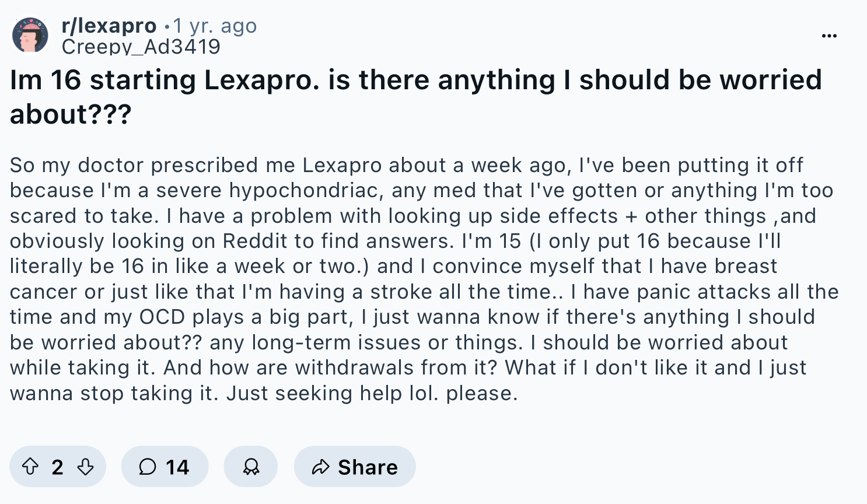The width and height of the screenshot is (867, 504).
Task: Open the Creepy_Ad3419 user profile
Action: [x=141, y=47]
